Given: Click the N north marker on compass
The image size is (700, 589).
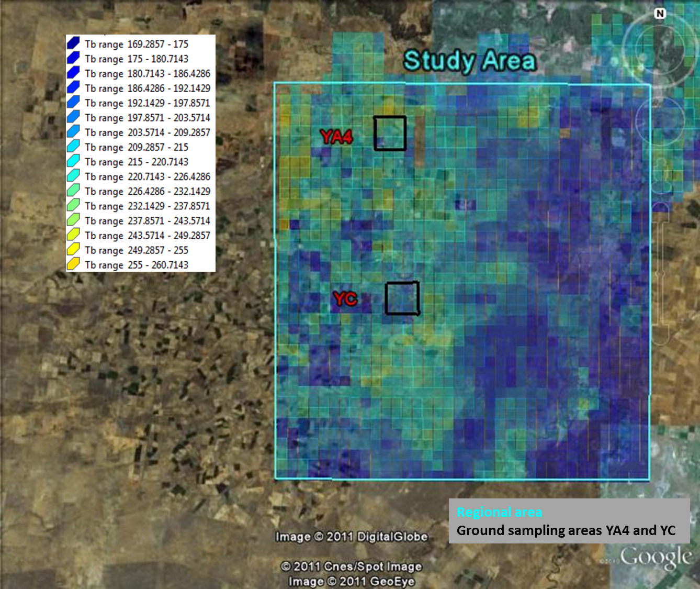Looking at the screenshot, I should click(x=660, y=14).
